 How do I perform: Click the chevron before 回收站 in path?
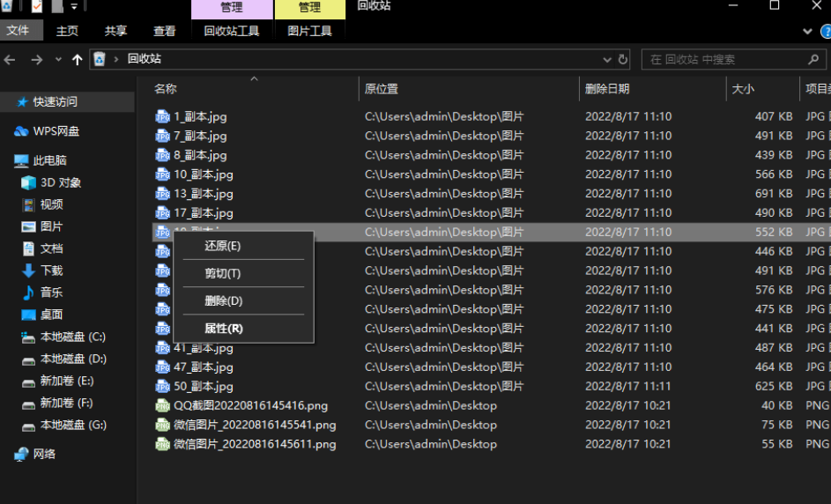point(116,59)
